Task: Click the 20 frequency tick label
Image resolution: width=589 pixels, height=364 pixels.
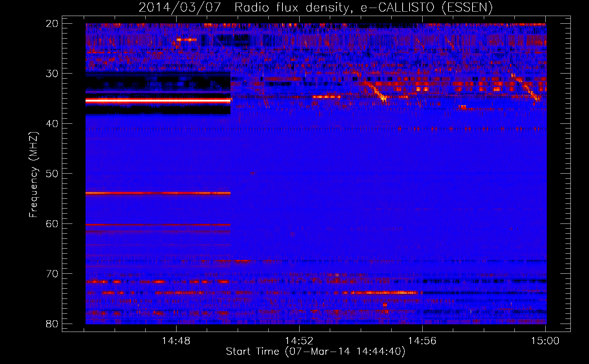Action: [52, 24]
